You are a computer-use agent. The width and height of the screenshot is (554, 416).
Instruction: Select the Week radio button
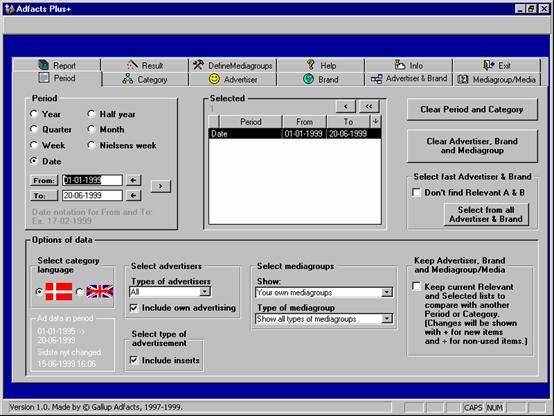point(34,145)
